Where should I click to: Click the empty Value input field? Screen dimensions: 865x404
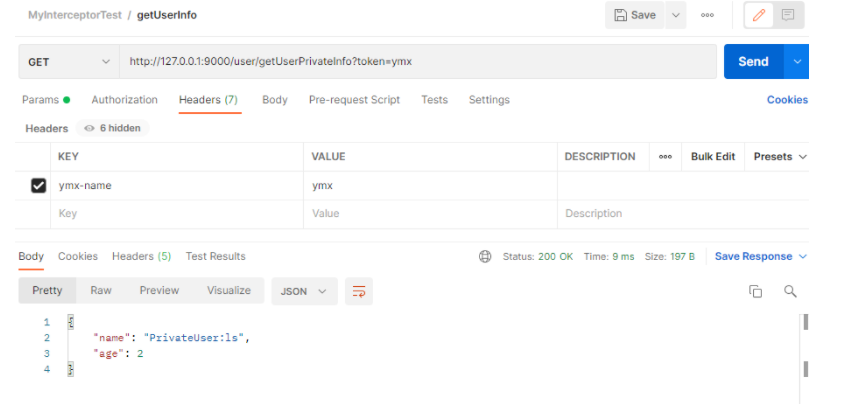pos(430,214)
